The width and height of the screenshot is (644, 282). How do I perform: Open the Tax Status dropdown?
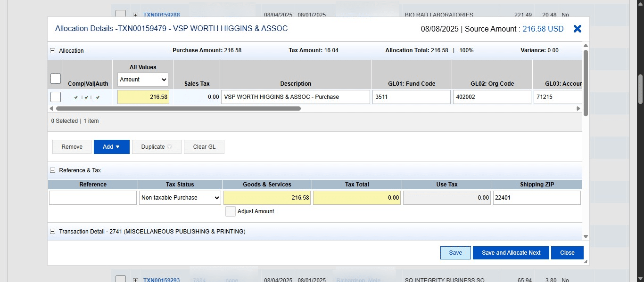coord(180,198)
